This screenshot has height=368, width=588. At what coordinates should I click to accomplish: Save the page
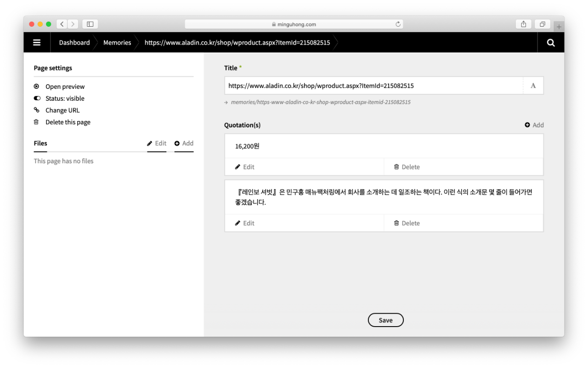click(385, 320)
